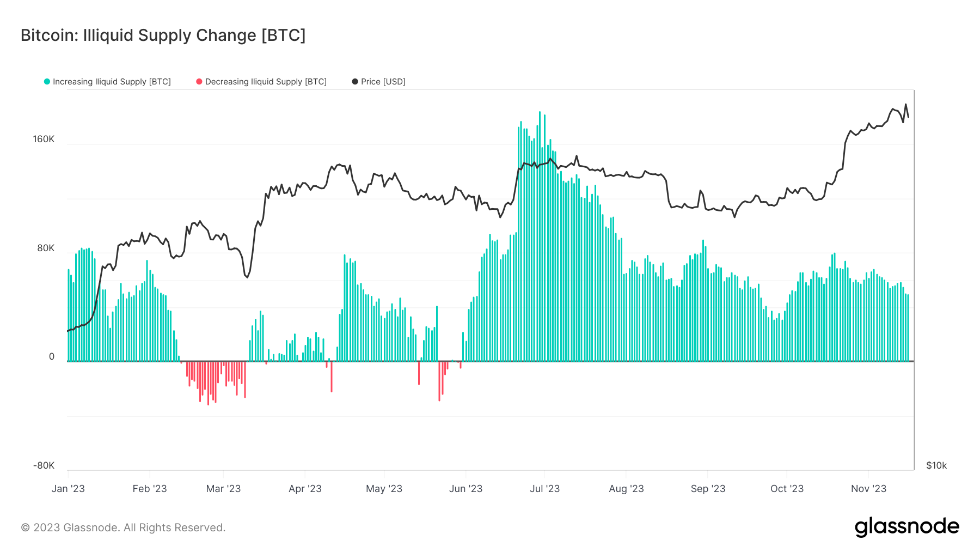Screen dimensions: 980x552
Task: Click the green Increasing Illiquid Supply legend dot
Action: [47, 82]
